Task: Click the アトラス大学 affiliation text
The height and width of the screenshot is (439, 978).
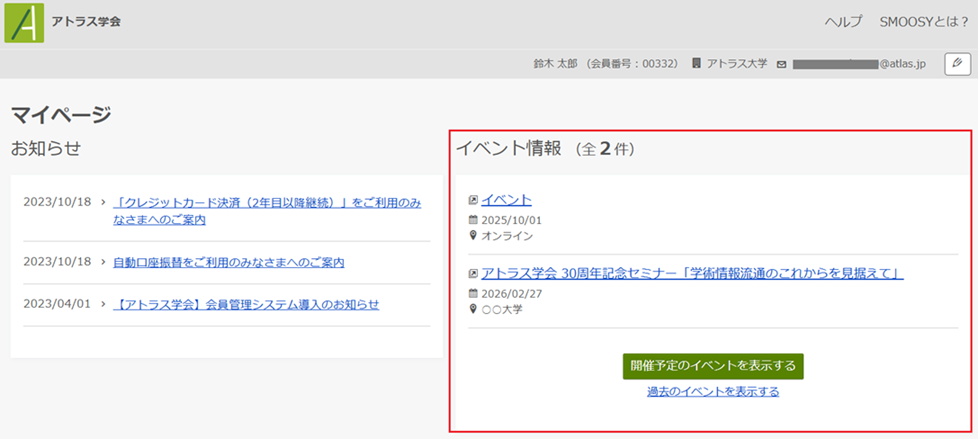Action: (737, 64)
